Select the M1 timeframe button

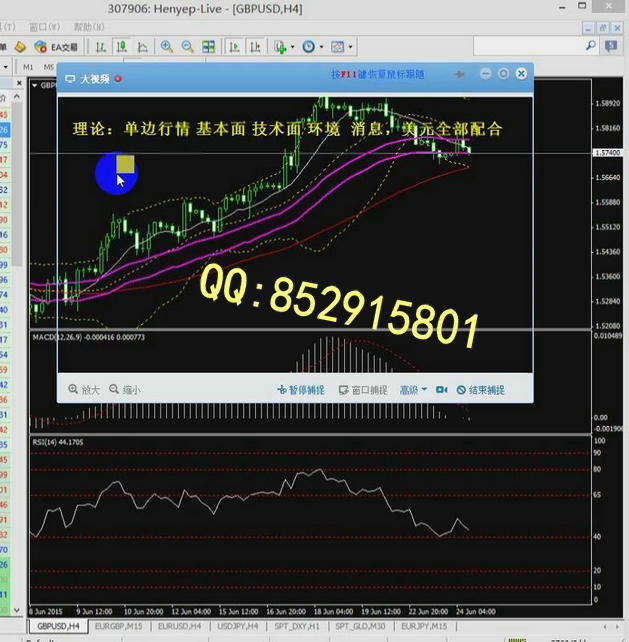(28, 67)
